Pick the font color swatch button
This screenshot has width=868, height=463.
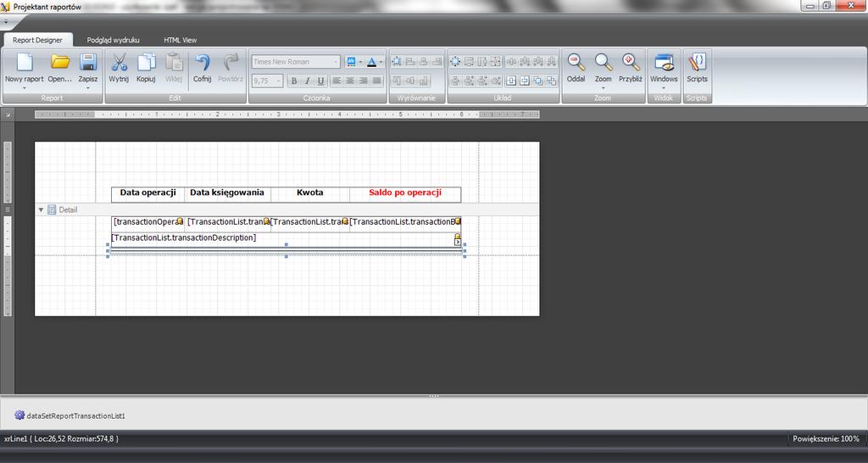click(371, 61)
